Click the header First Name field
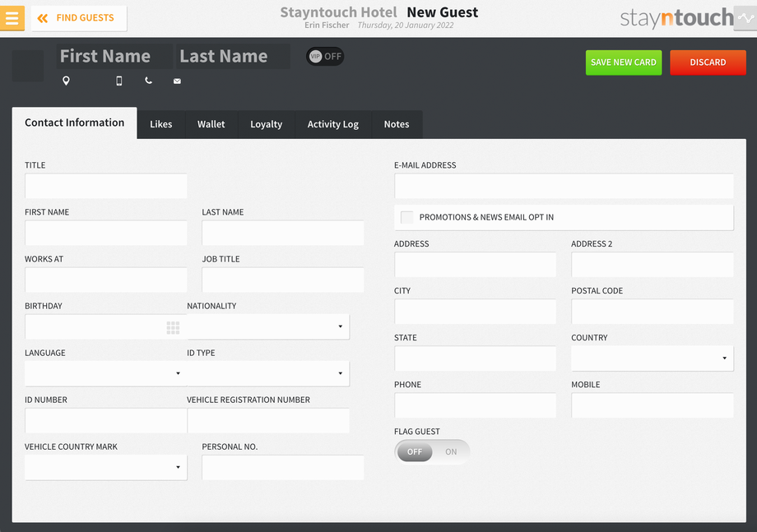757x532 pixels. click(x=114, y=57)
